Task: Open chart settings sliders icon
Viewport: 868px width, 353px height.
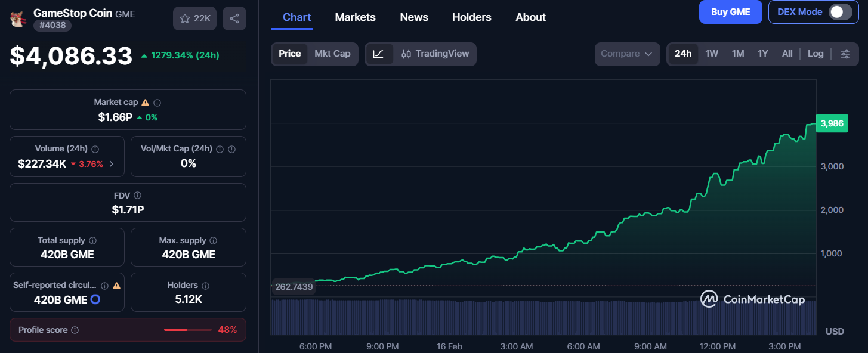Action: (845, 54)
